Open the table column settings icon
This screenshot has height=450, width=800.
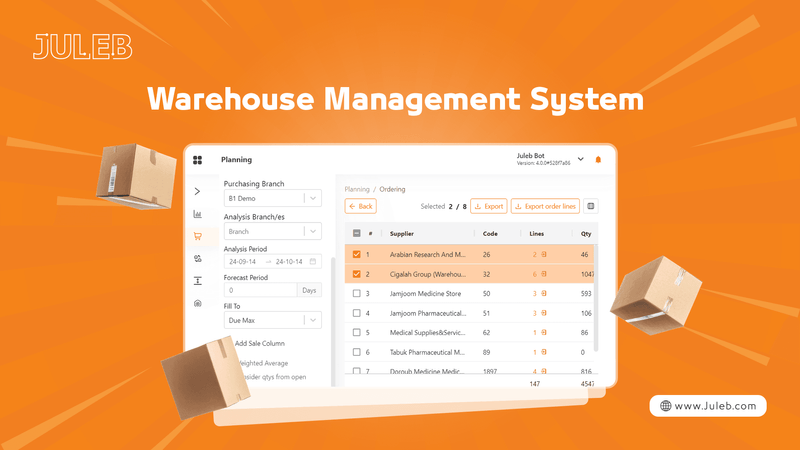[591, 206]
